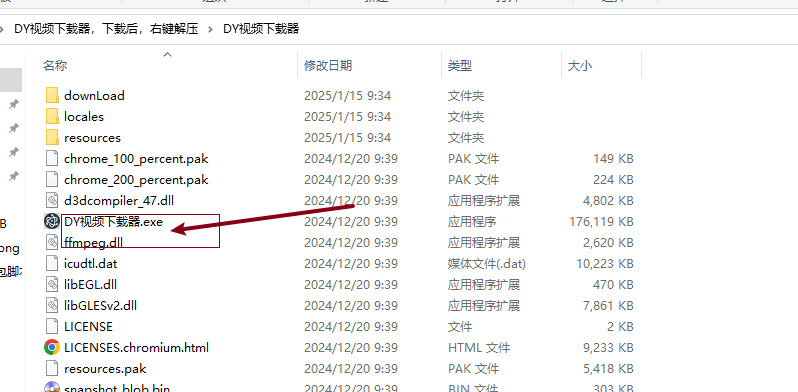Click the DY视频下载器.exe application icon
798x392 pixels.
52,221
